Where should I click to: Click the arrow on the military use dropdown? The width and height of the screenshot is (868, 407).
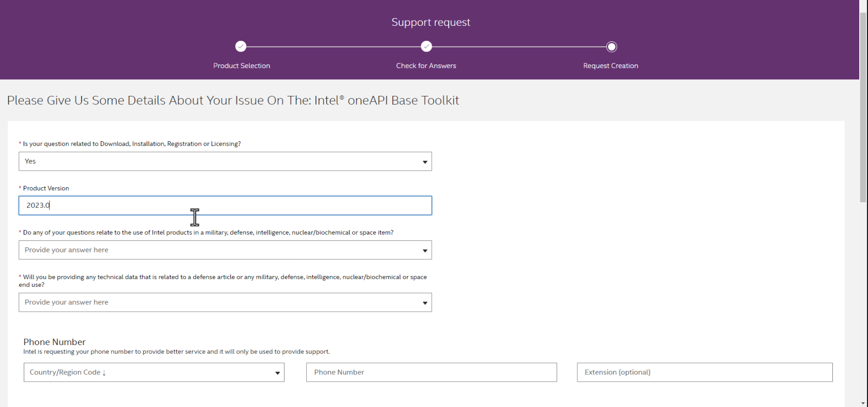(x=425, y=251)
